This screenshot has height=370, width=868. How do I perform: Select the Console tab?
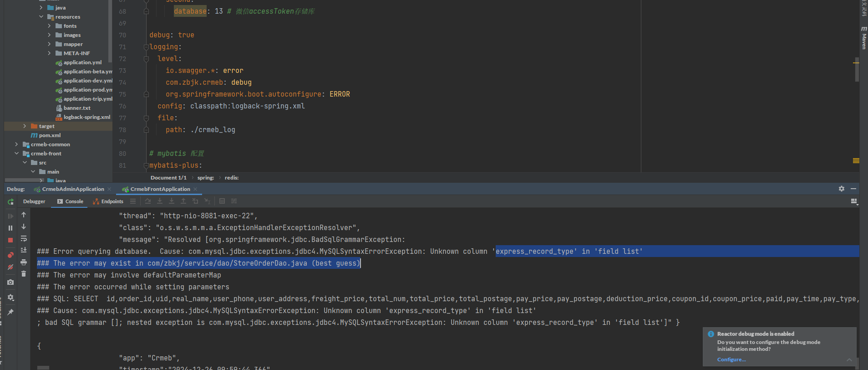click(70, 201)
